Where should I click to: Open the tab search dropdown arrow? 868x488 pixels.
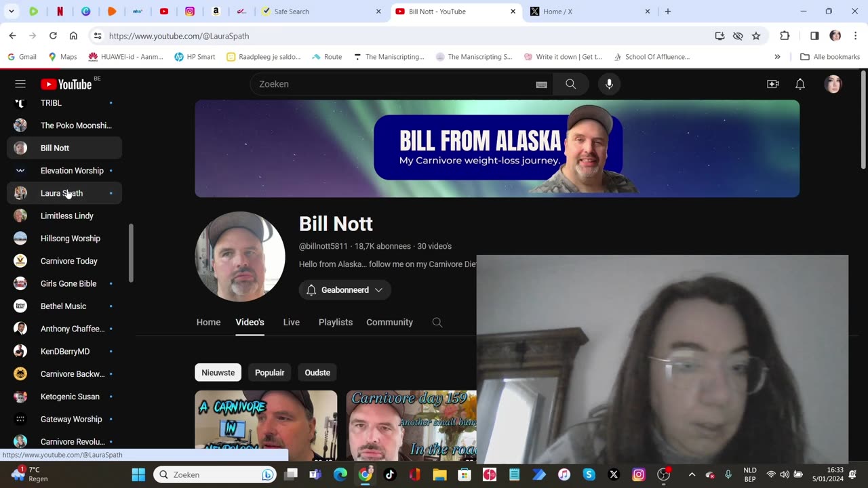point(11,12)
